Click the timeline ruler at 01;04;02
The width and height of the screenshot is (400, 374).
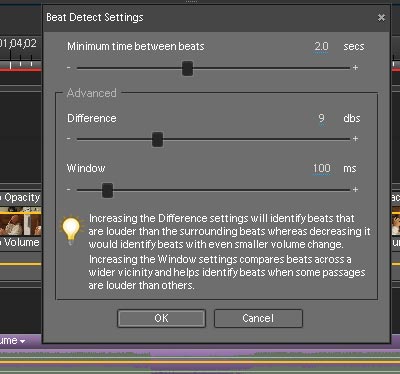click(x=18, y=43)
